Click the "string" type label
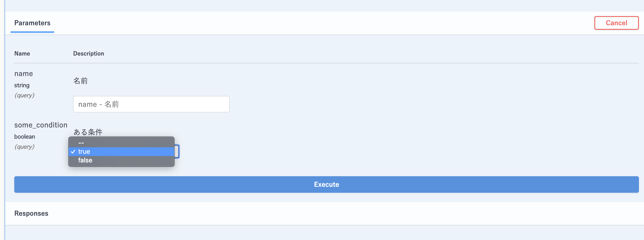Viewport: 644px width, 240px height. [x=22, y=85]
